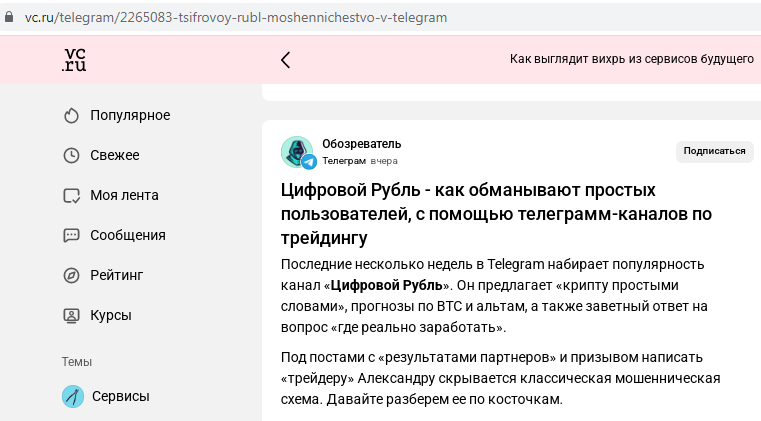Click the Курсы courses icon

[71, 316]
